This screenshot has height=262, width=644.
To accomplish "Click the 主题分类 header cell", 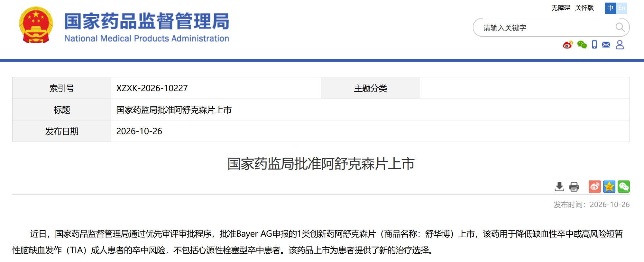I will [370, 88].
